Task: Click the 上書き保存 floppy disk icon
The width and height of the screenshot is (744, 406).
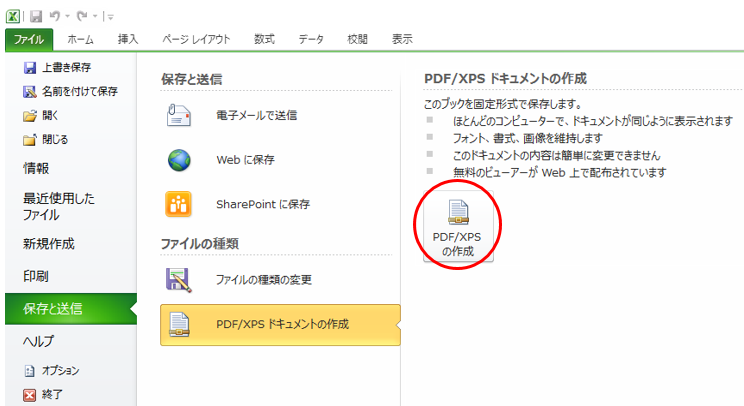Action: 29,68
